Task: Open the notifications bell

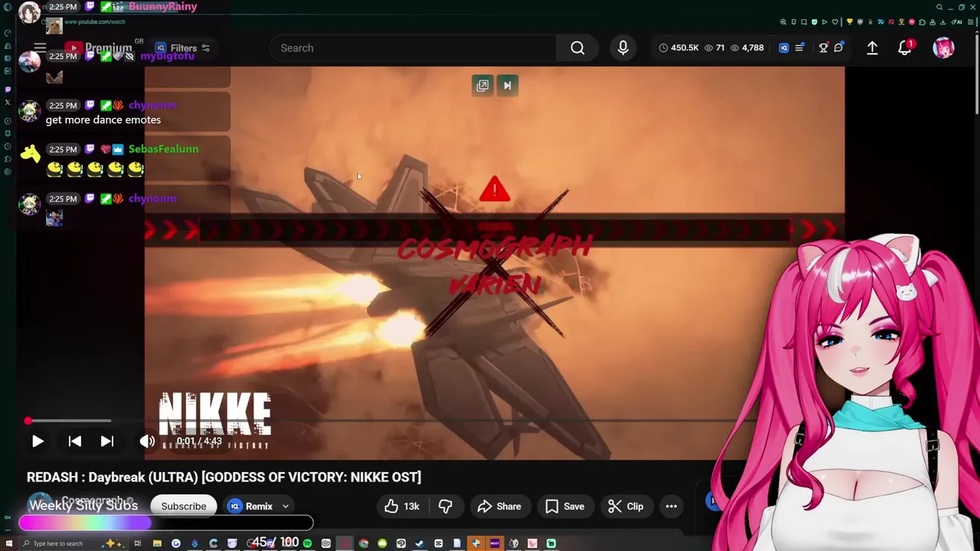Action: [x=905, y=47]
